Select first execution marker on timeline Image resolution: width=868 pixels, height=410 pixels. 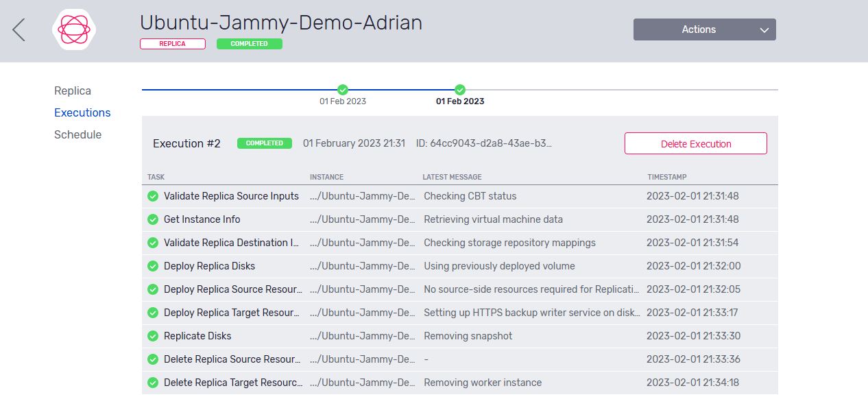tap(343, 90)
